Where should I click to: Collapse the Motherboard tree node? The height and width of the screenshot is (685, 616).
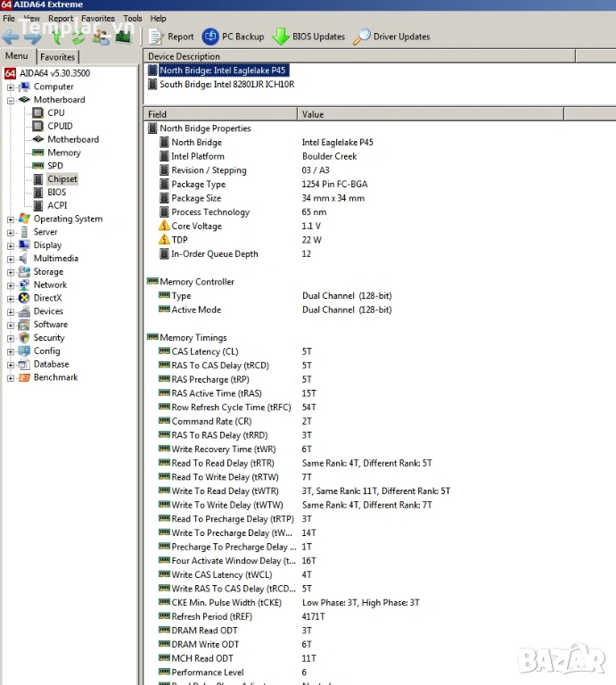pos(11,100)
